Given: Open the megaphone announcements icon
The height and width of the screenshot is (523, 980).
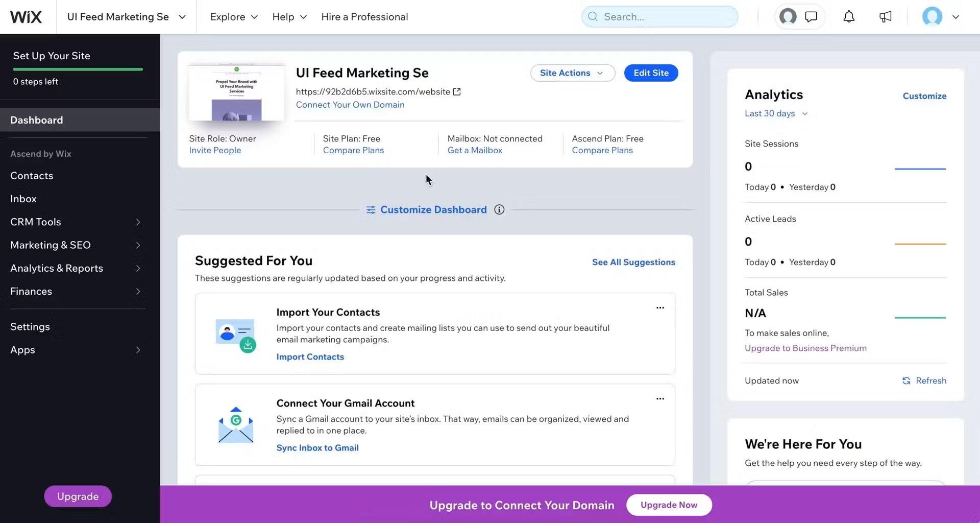Looking at the screenshot, I should coord(886,17).
